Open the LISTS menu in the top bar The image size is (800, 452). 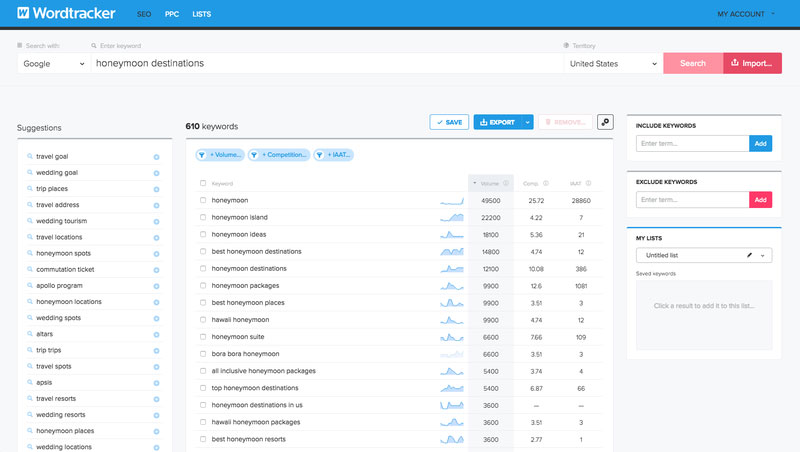202,14
